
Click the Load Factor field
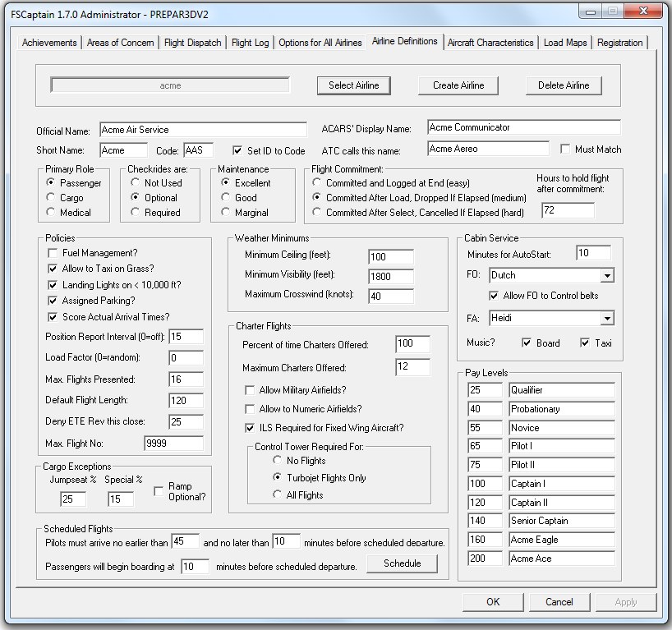tap(186, 358)
